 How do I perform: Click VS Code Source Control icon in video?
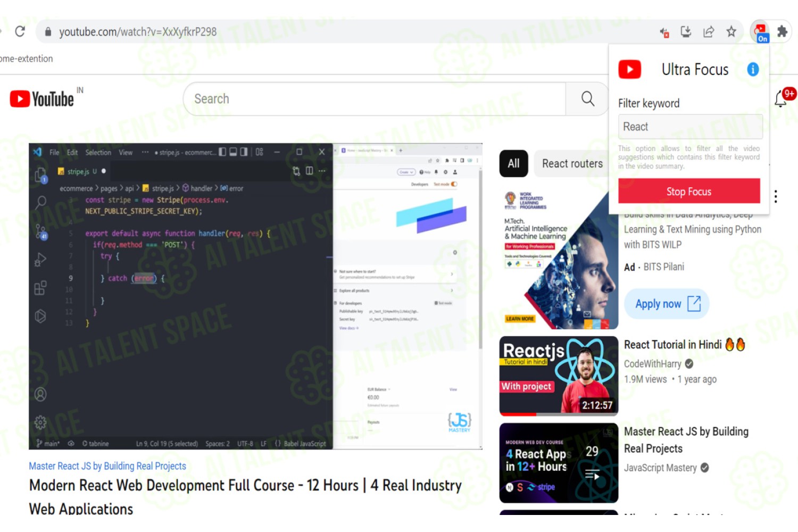pyautogui.click(x=41, y=231)
